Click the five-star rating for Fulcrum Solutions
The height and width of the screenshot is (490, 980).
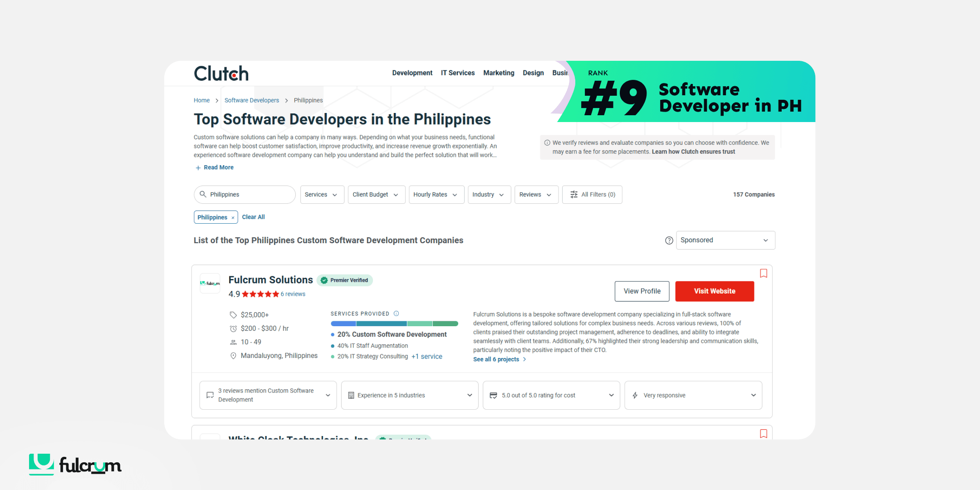point(260,294)
